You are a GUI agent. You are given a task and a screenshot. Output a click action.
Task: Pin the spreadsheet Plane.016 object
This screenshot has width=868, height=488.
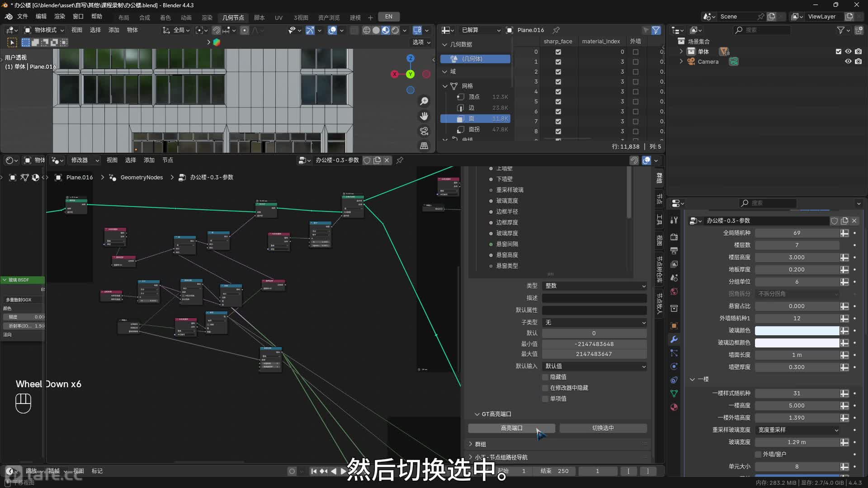[557, 30]
